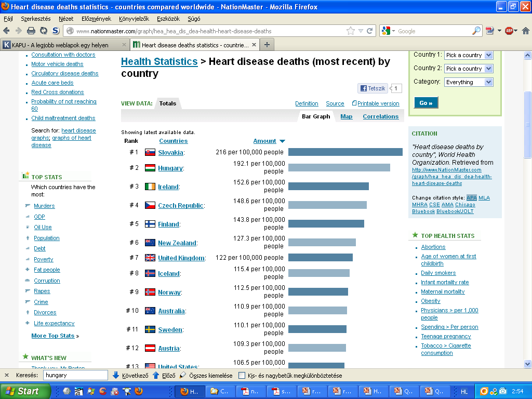Close the find bar with X

[6, 375]
